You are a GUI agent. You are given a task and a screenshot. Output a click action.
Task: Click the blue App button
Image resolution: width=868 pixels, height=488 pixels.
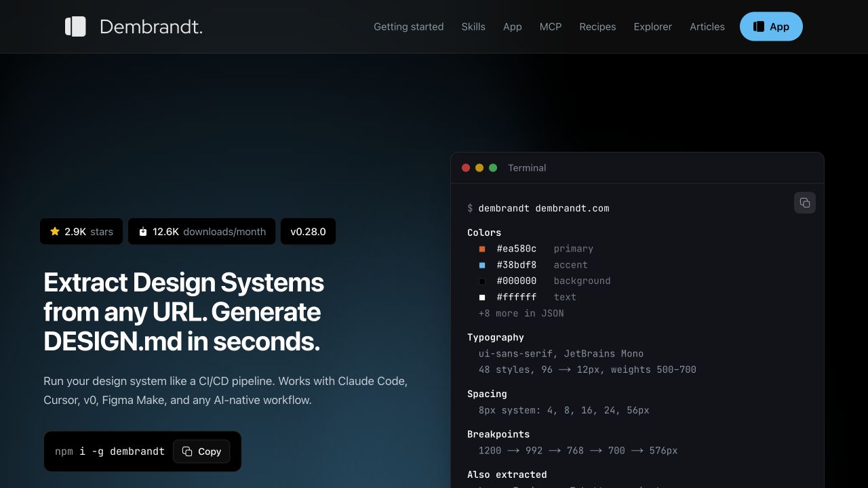click(771, 26)
